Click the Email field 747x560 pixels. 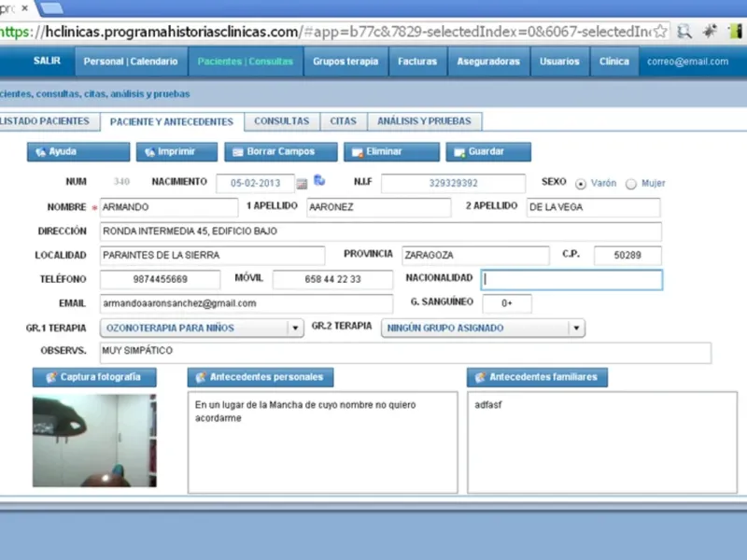[247, 303]
